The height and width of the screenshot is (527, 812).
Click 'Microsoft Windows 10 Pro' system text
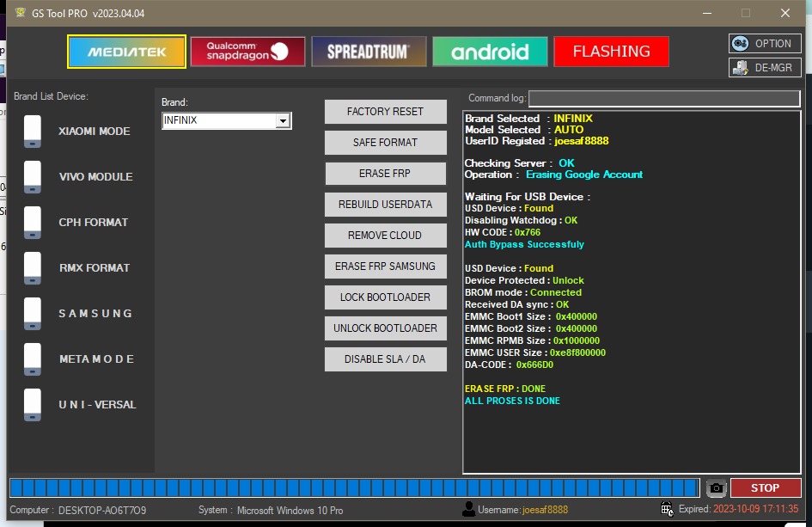pyautogui.click(x=290, y=511)
